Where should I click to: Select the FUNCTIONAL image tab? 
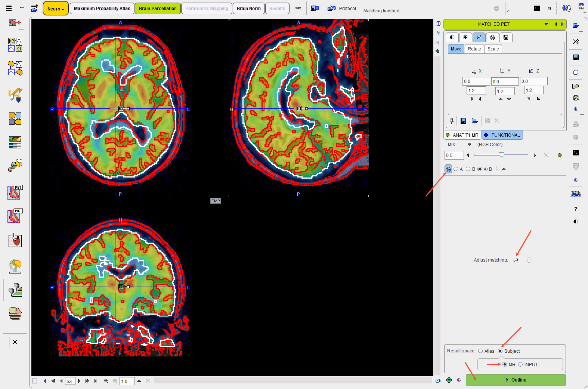[502, 135]
